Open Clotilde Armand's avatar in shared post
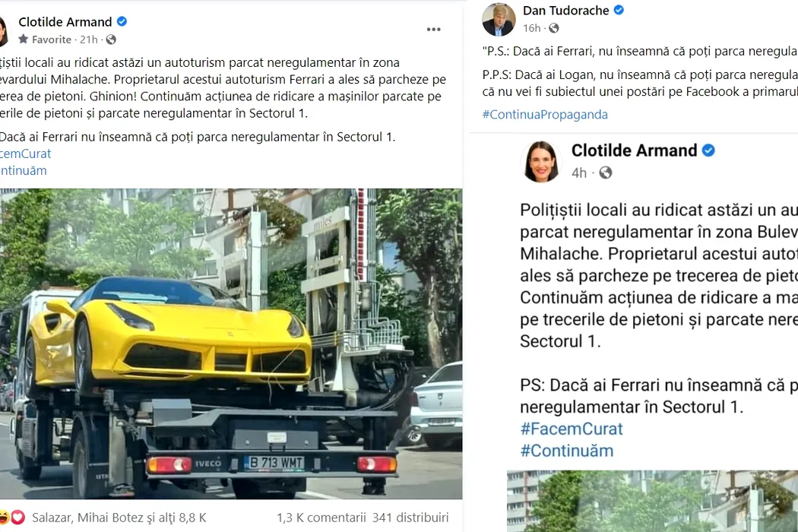 (x=541, y=161)
